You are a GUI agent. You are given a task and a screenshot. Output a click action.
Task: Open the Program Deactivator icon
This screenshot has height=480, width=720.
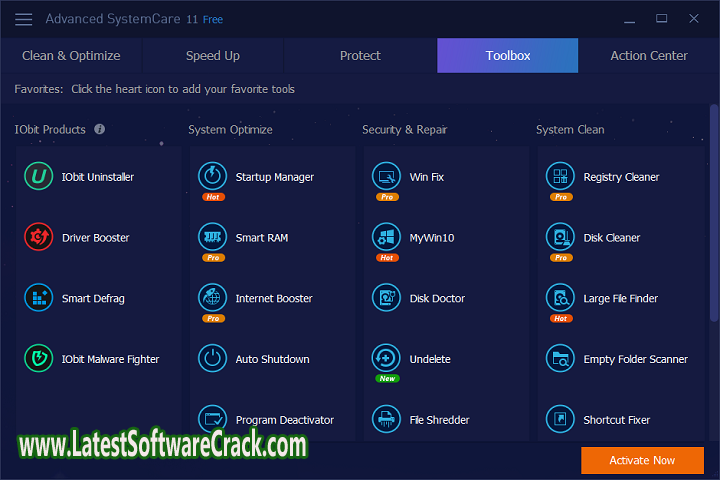tap(213, 419)
